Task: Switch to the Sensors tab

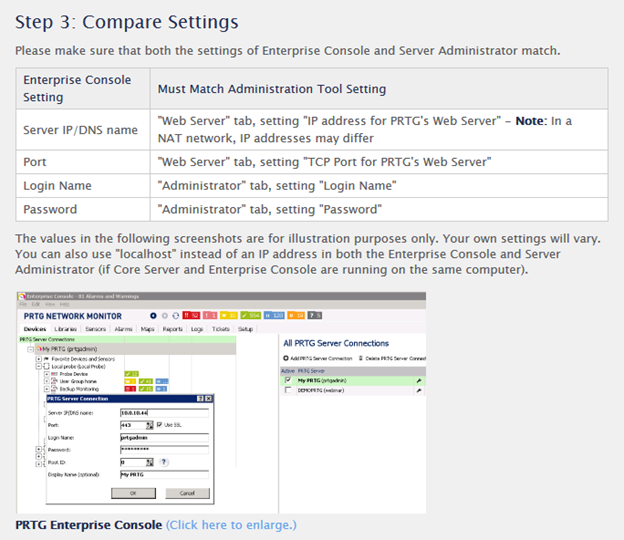Action: 95,328
